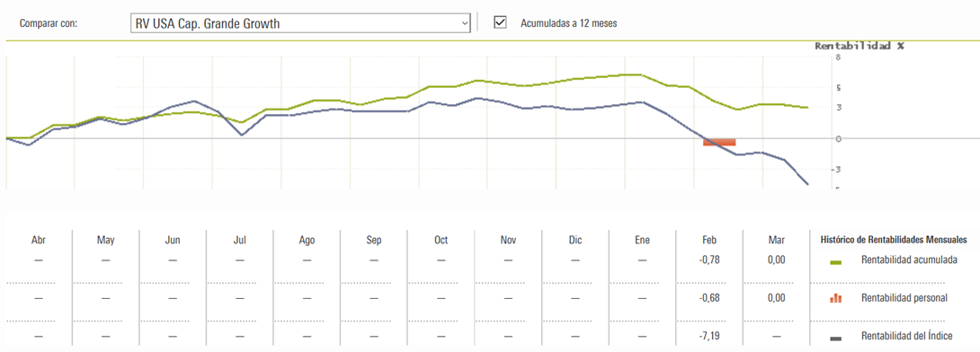Screen dimensions: 980x352
Task: Click the green Rentabilidad acumulada legend icon
Action: (836, 263)
